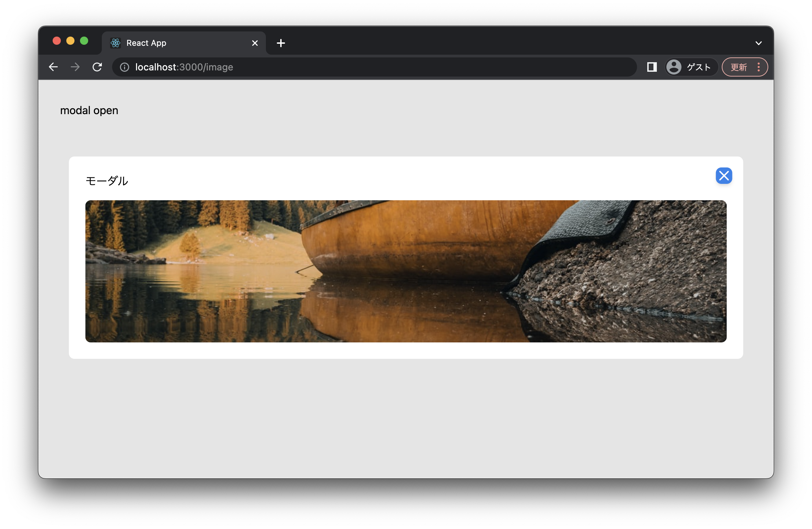Click the forward navigation arrow
The height and width of the screenshot is (529, 812).
pos(75,67)
